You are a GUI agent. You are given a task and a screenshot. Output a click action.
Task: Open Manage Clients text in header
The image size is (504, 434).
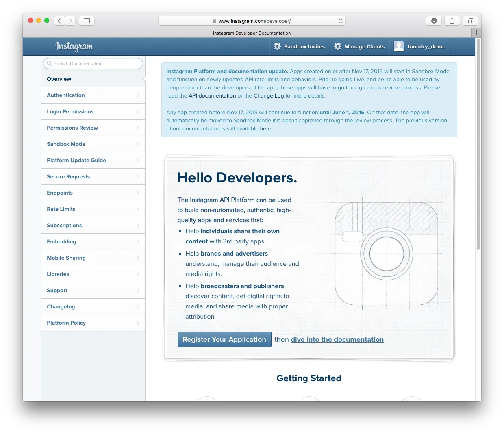tap(365, 47)
